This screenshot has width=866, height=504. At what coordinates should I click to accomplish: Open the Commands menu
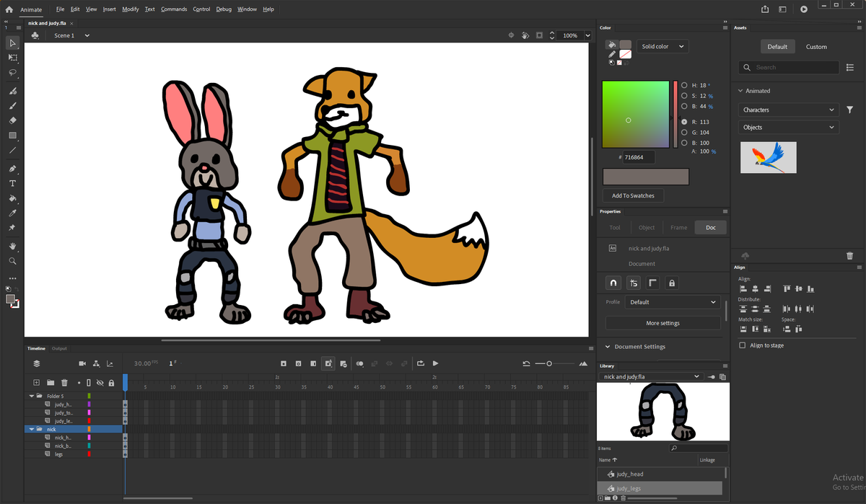174,9
